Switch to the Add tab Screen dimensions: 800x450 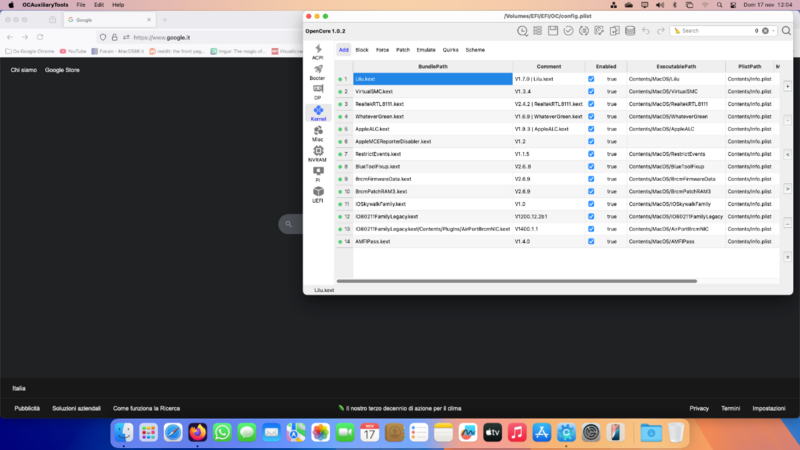(x=343, y=50)
